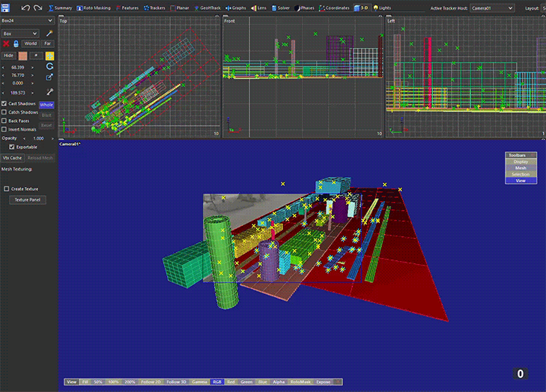
Task: Click the 189.573 value field
Action: (18, 93)
